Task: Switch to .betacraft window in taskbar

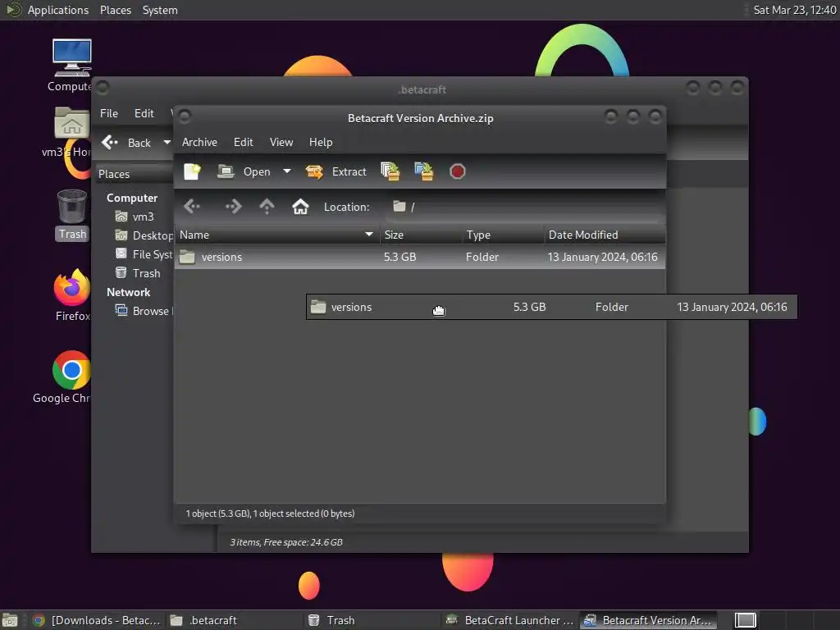Action: click(x=234, y=620)
